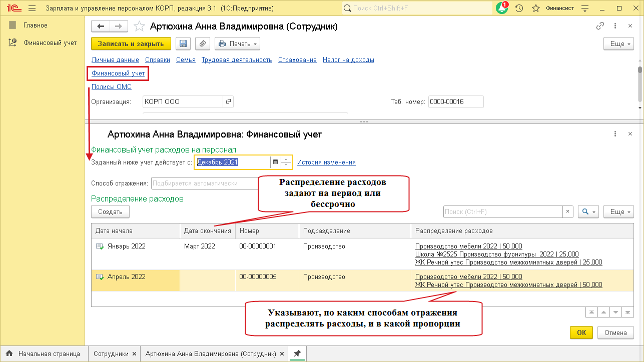Click the save diskette icon

pos(183,43)
